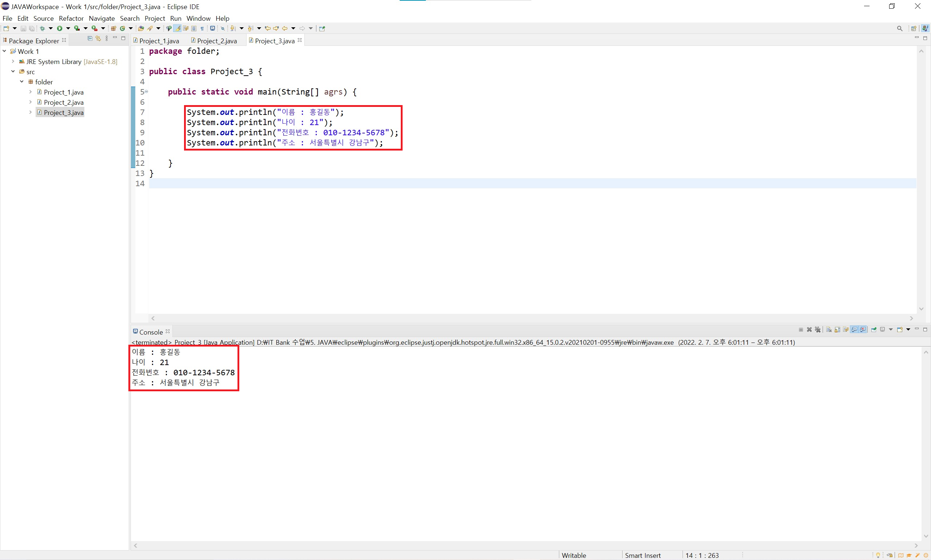
Task: Click the Pin Console icon
Action: [874, 330]
